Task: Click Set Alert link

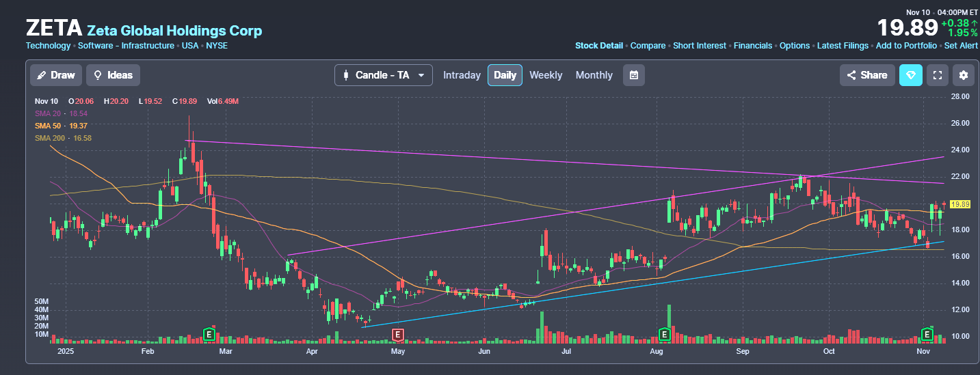Action: coord(961,46)
